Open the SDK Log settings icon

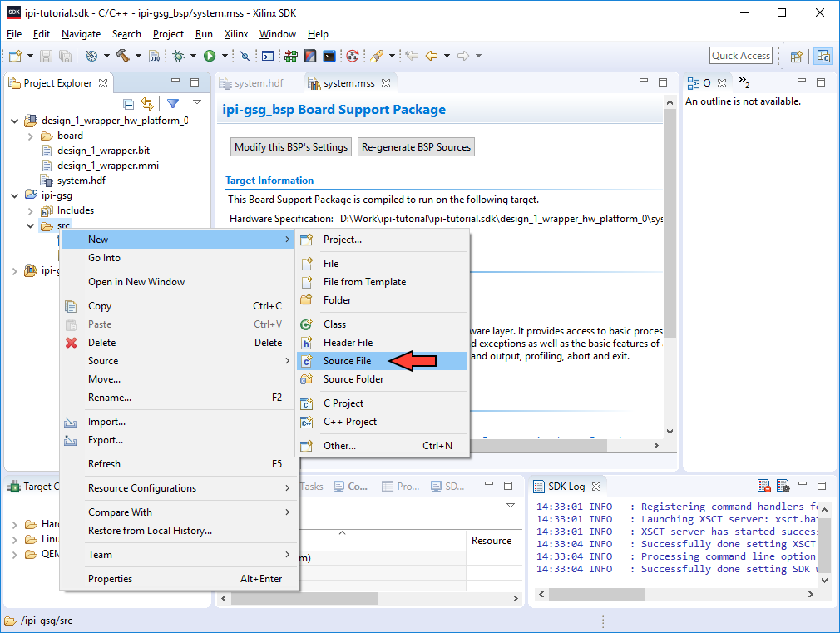click(783, 486)
